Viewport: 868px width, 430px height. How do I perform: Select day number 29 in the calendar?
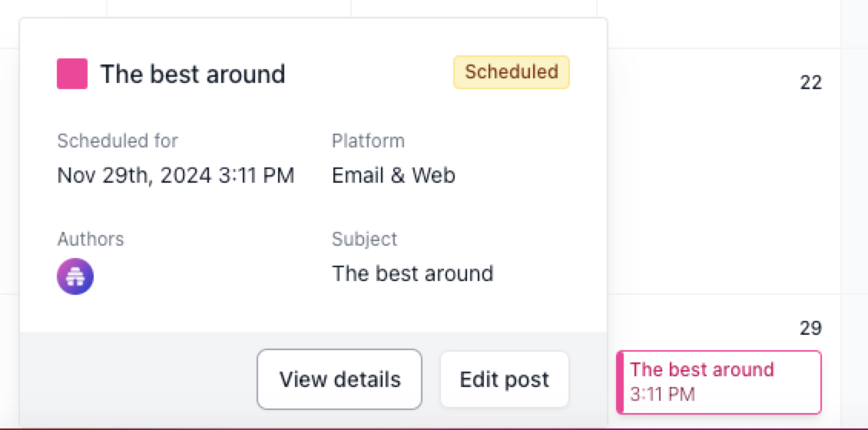(811, 329)
